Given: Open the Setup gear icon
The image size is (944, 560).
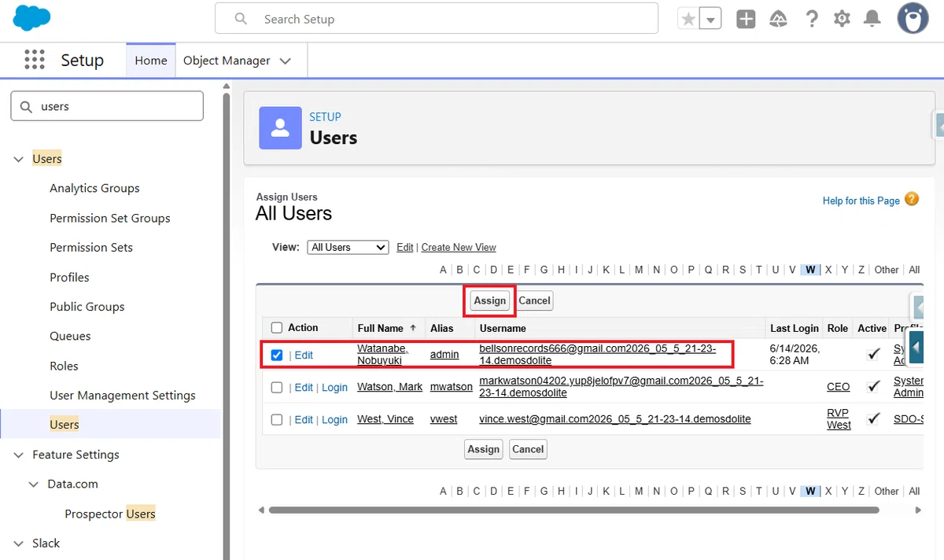Looking at the screenshot, I should 842,19.
